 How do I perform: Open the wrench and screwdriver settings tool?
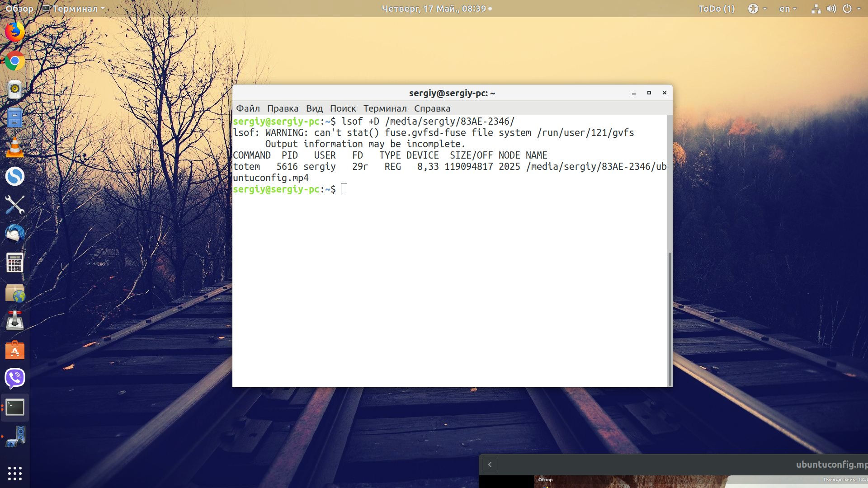15,205
